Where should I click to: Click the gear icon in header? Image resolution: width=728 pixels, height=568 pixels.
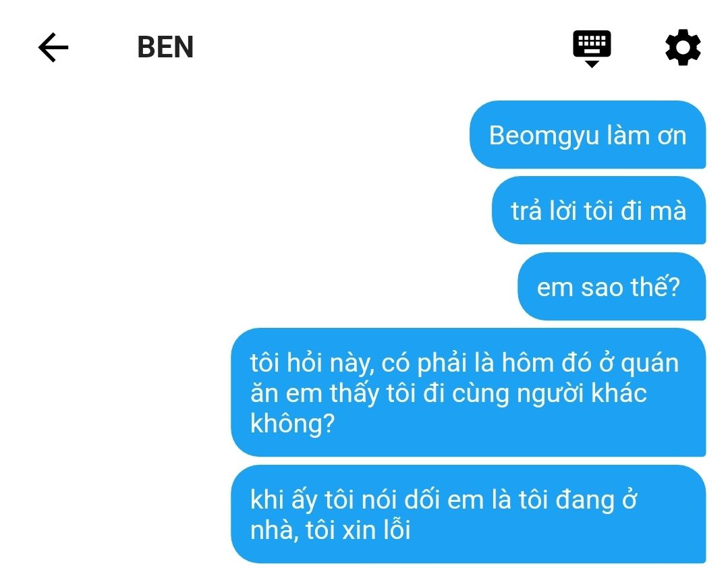point(683,47)
